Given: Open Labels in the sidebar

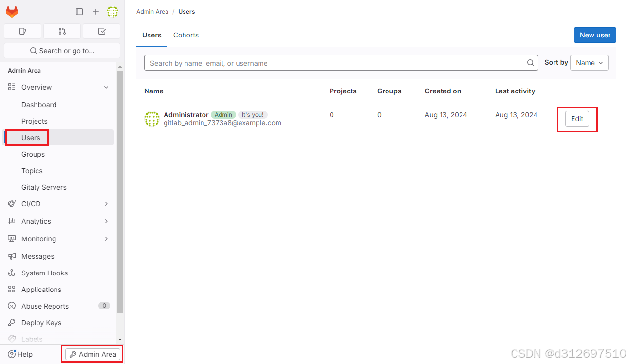Looking at the screenshot, I should pos(32,339).
